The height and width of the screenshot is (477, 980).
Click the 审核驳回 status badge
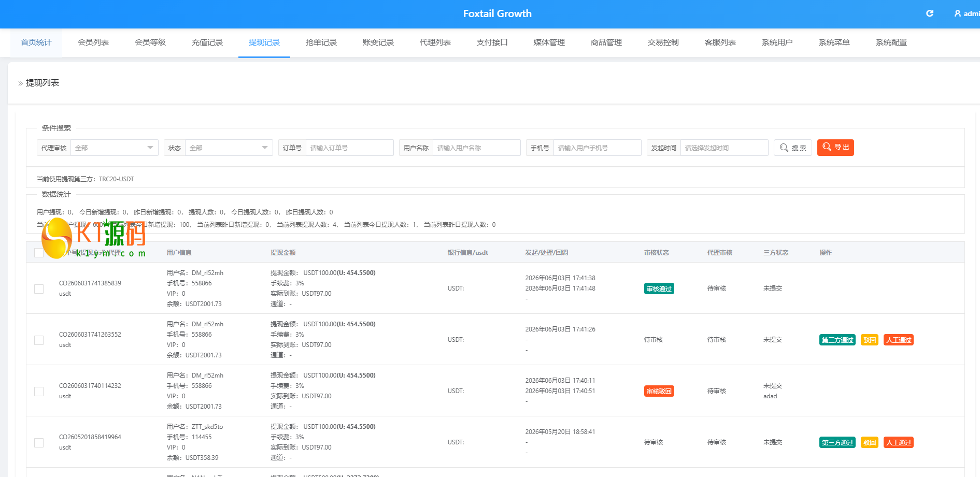(x=659, y=391)
